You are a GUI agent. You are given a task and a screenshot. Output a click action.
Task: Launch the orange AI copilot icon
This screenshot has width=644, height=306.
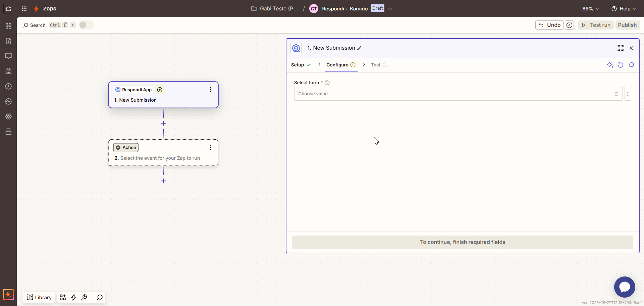coord(8,295)
